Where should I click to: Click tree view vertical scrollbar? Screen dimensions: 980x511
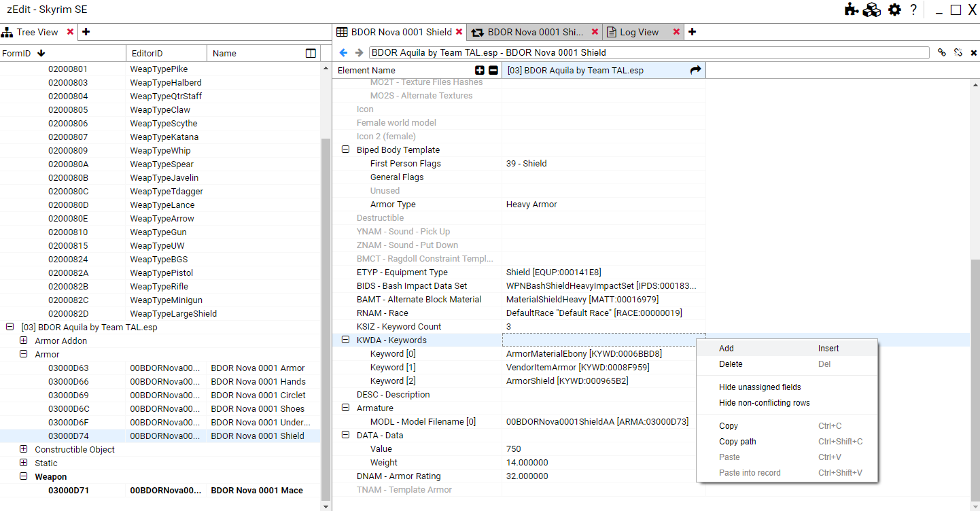click(326, 319)
